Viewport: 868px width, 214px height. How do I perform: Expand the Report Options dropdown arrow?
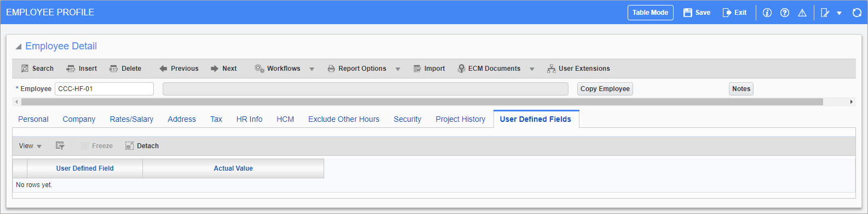point(398,69)
